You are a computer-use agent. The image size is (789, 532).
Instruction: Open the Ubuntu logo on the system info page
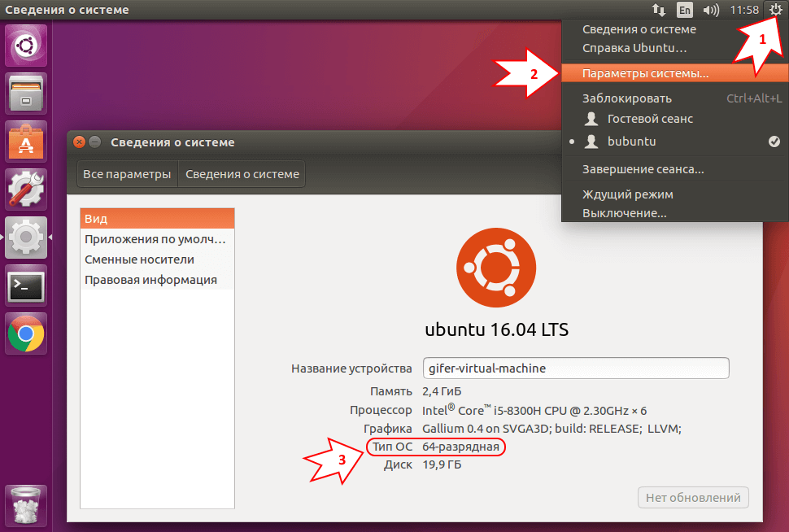pyautogui.click(x=495, y=267)
